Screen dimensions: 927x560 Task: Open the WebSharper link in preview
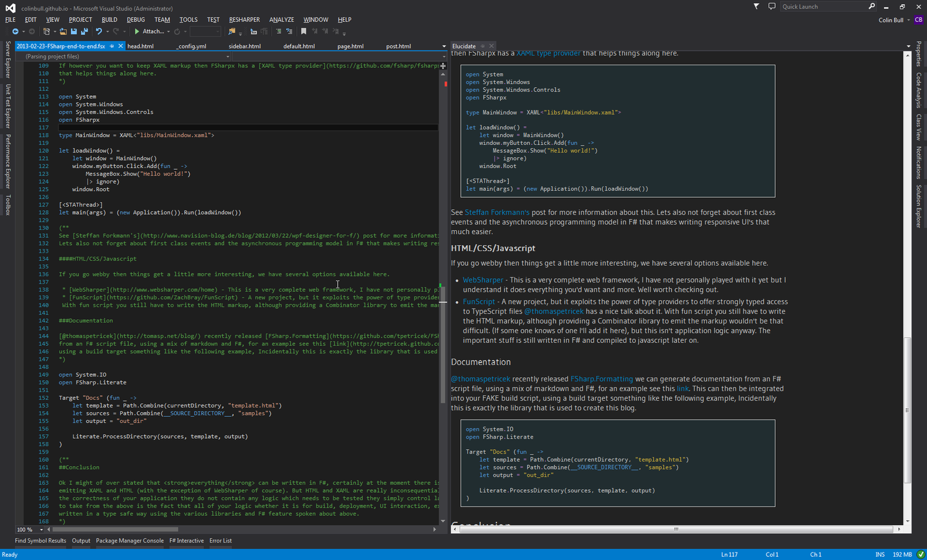coord(483,280)
